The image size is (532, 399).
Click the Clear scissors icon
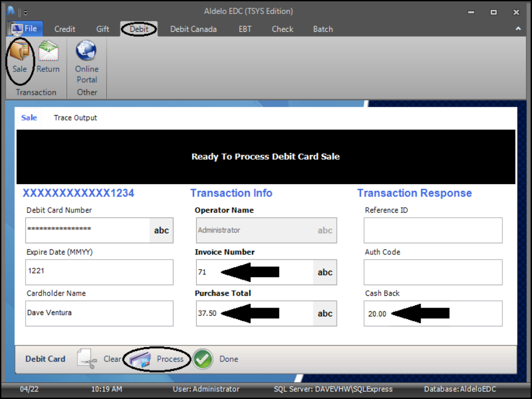tap(86, 359)
